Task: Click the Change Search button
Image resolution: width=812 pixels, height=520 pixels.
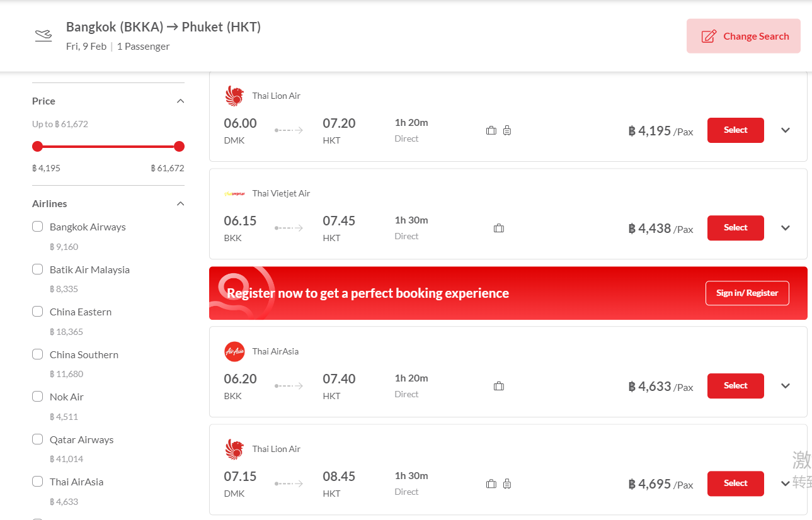Action: [743, 36]
